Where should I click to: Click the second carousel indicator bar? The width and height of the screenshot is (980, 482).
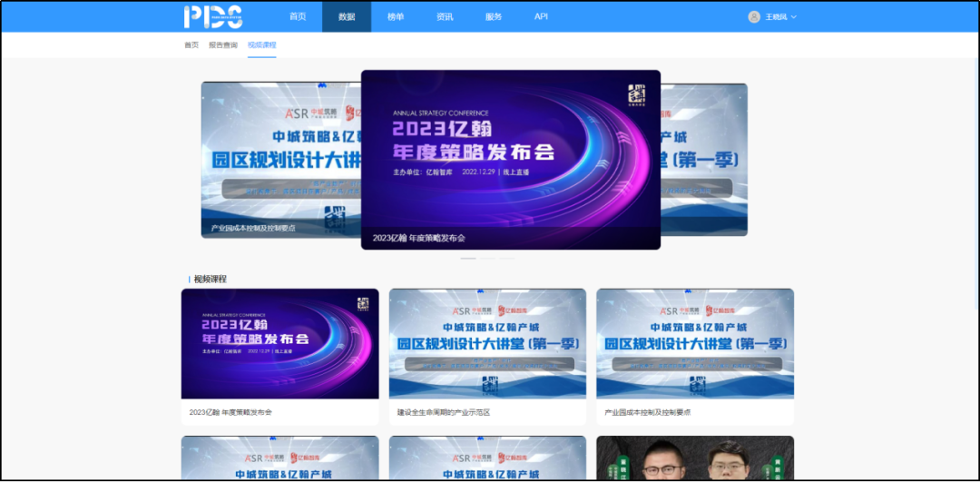[x=487, y=258]
